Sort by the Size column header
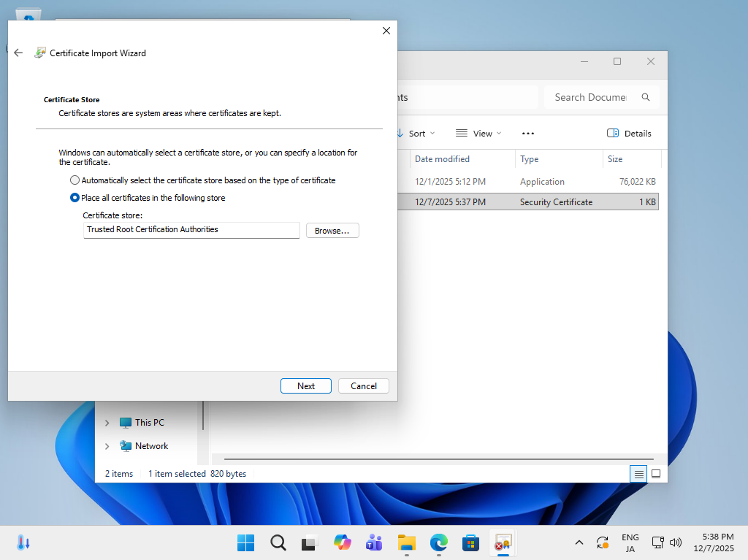This screenshot has width=748, height=560. [x=632, y=159]
